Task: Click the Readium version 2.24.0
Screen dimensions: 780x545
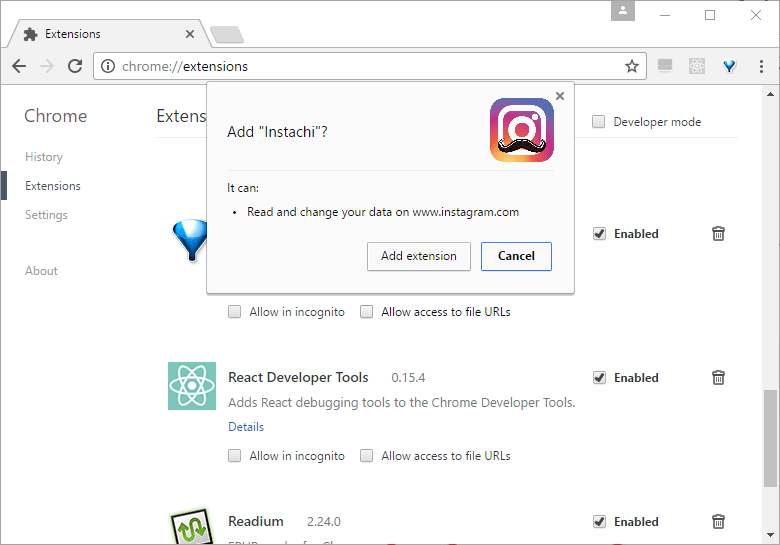Action: click(323, 522)
